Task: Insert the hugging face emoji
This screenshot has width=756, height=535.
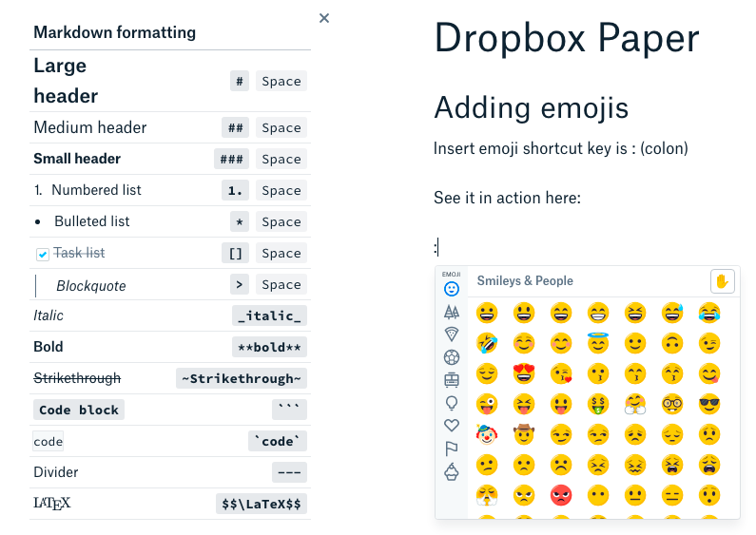Action: click(635, 405)
